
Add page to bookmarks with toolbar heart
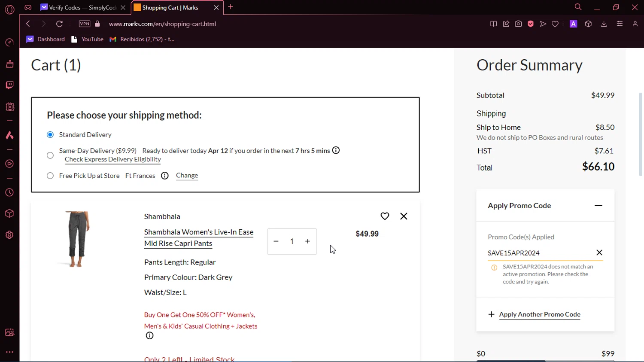(x=555, y=24)
